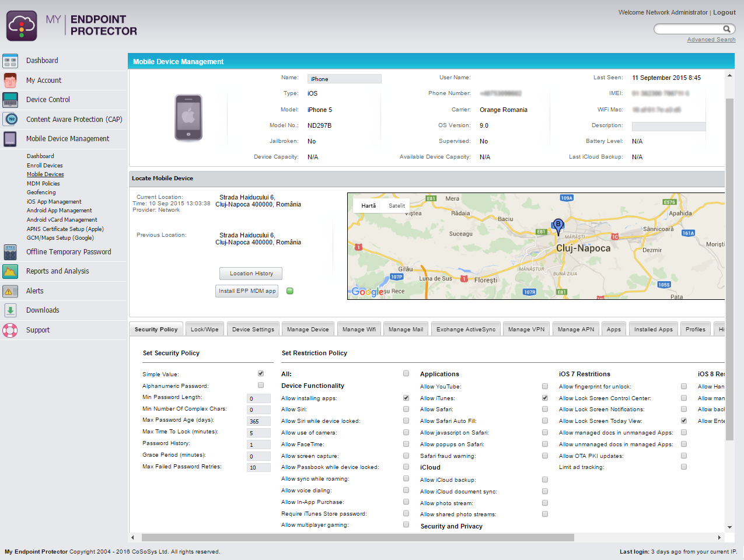Toggle Allow Lock Screen Today View checkbox
The width and height of the screenshot is (744, 560).
684,421
